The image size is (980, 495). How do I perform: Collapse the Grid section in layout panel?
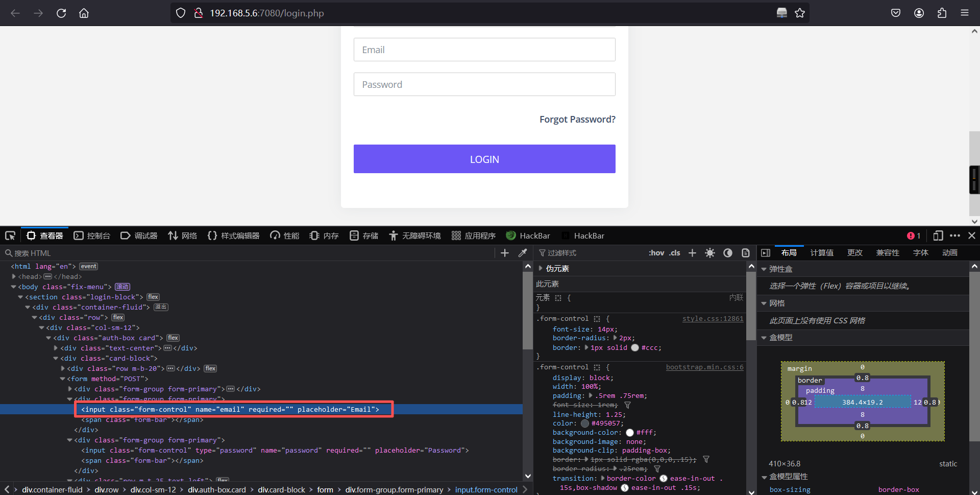pyautogui.click(x=764, y=303)
